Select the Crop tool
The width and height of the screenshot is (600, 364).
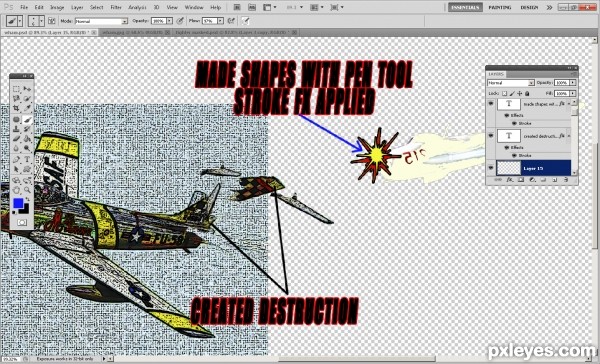(16, 108)
